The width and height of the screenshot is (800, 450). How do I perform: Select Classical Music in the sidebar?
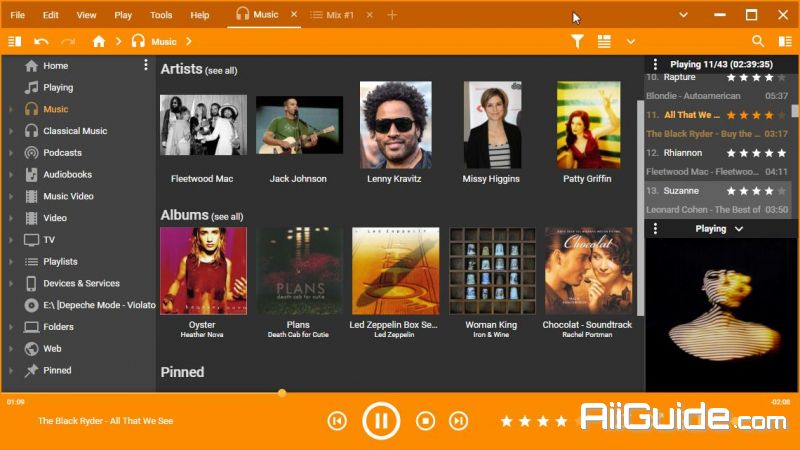coord(75,131)
